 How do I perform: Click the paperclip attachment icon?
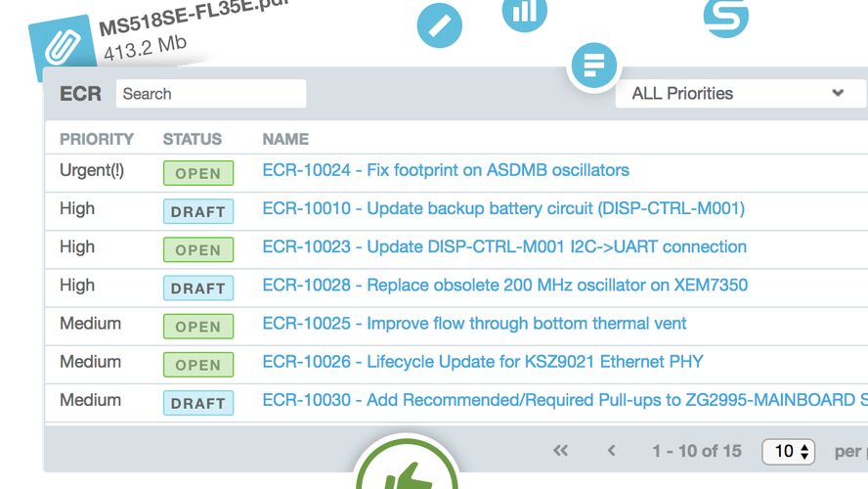click(x=62, y=46)
